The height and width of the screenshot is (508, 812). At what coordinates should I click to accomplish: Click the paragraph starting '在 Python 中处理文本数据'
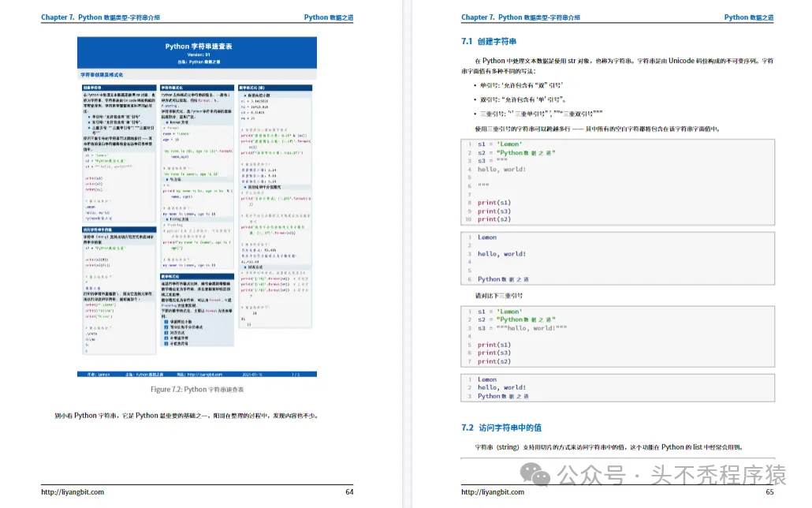pos(617,65)
